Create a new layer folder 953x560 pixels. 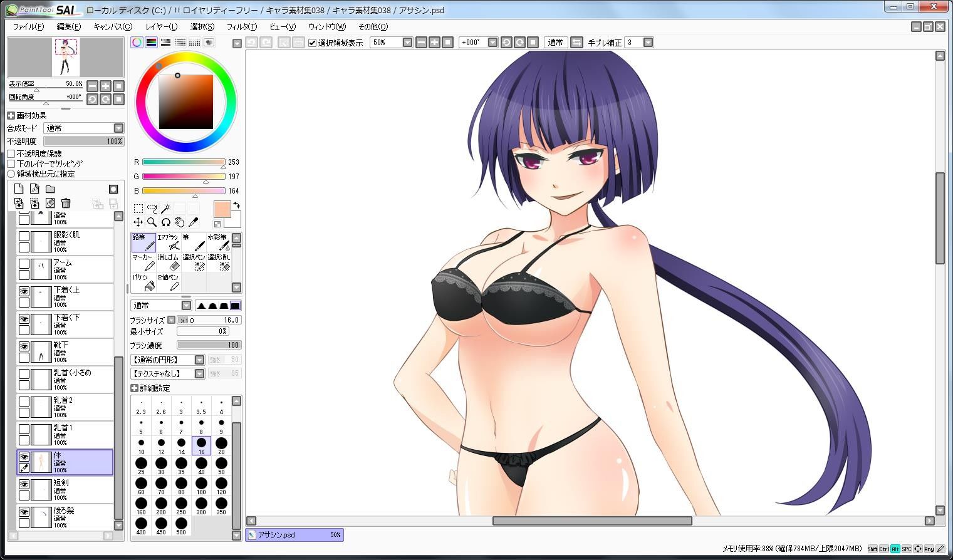[x=50, y=189]
